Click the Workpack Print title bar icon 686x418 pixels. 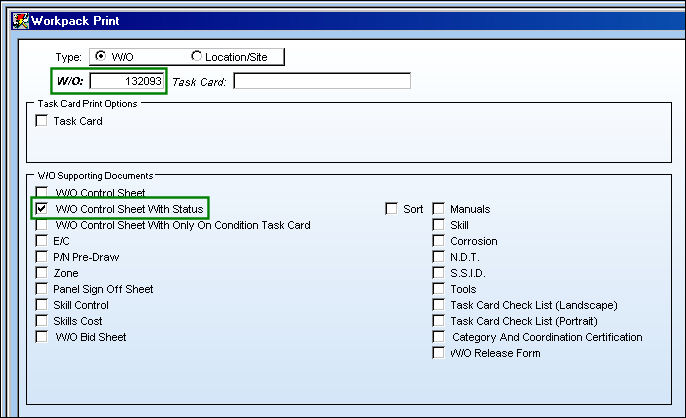[x=20, y=21]
